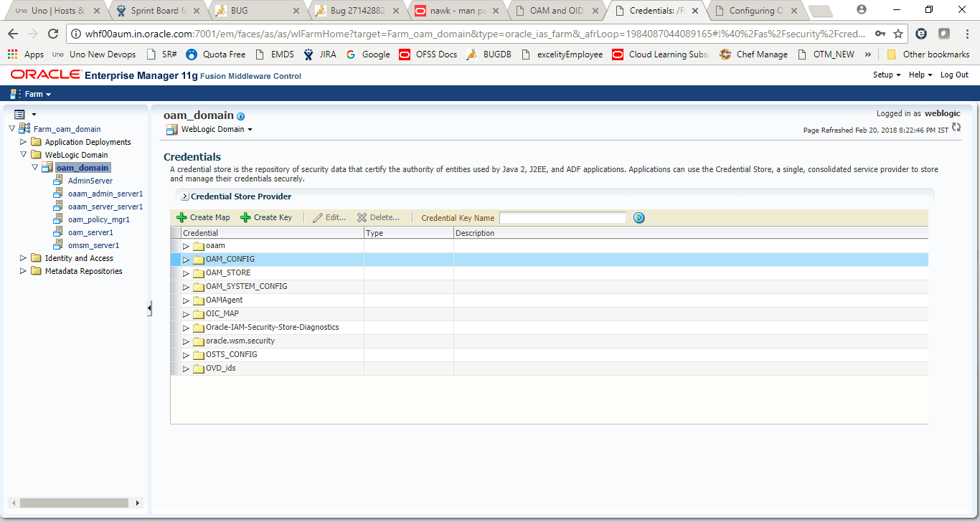Expand the OAM_SYSTEM_CONFIG map
Screen dimensions: 980x522
click(186, 287)
